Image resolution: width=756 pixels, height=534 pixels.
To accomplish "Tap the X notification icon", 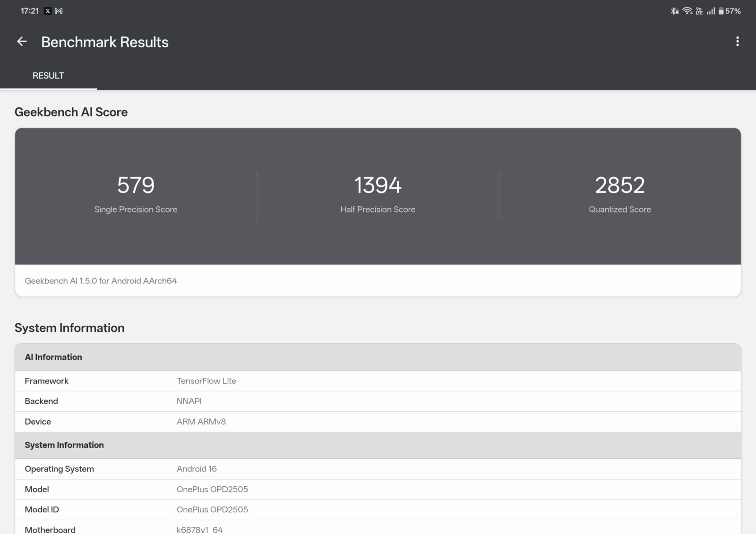I will pyautogui.click(x=48, y=11).
